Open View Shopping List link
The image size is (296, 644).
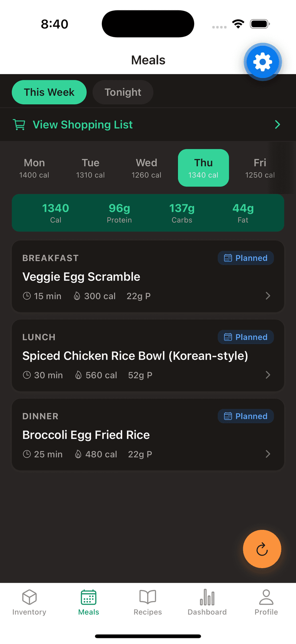(83, 125)
